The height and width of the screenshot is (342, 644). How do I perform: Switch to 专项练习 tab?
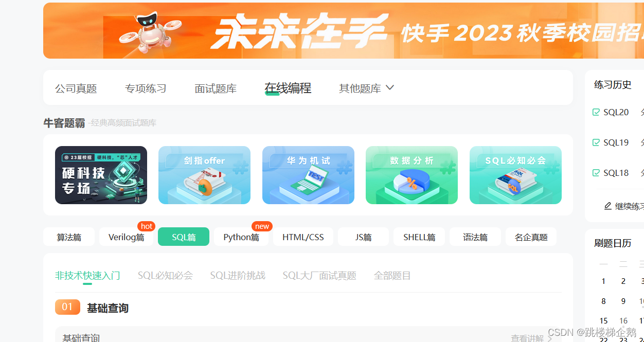[x=146, y=88]
